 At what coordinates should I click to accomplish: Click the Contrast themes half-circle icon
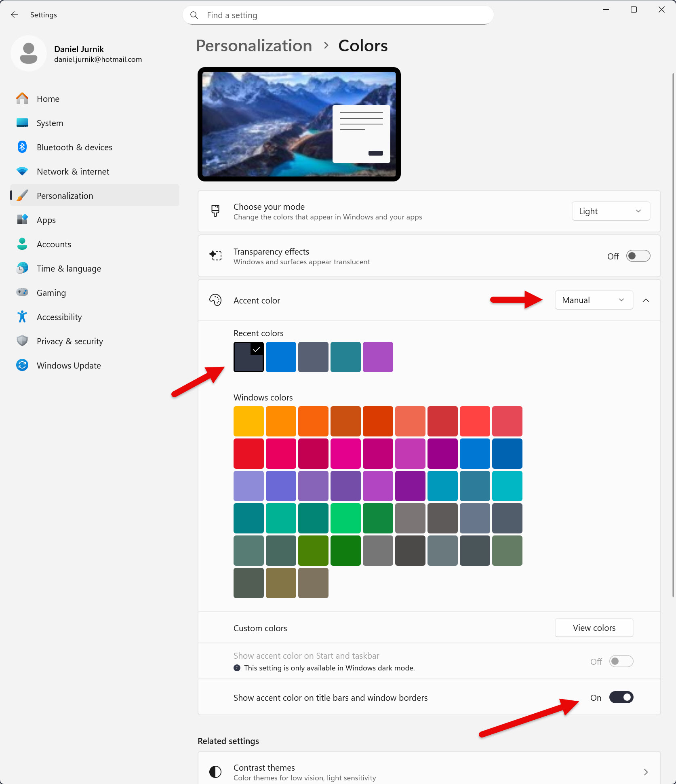pyautogui.click(x=215, y=772)
